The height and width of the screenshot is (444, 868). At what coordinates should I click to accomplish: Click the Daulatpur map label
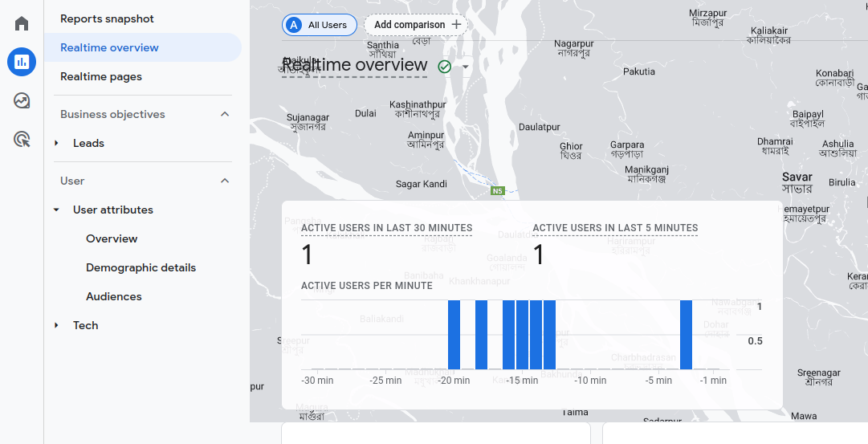[539, 127]
